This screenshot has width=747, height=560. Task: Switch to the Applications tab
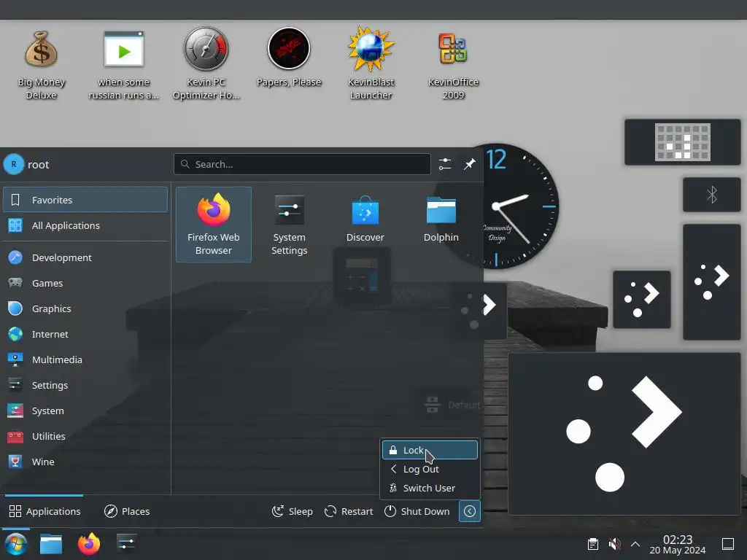click(x=44, y=511)
